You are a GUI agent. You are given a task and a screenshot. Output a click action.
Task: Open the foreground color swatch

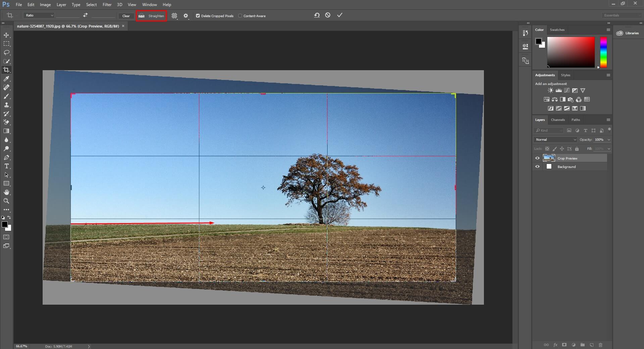[x=5, y=225]
